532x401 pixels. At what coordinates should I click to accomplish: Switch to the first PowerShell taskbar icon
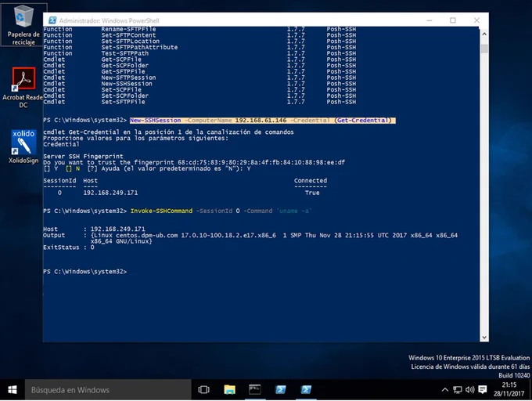(280, 390)
